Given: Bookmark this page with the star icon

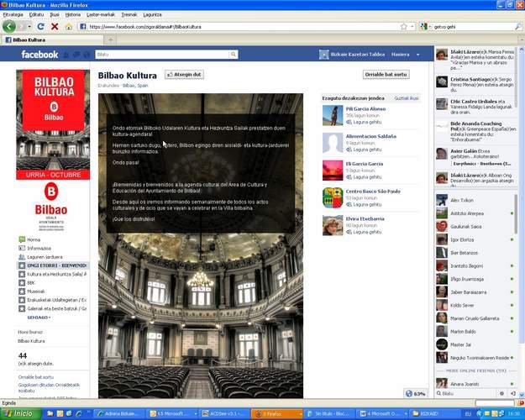Looking at the screenshot, I should coord(404,26).
